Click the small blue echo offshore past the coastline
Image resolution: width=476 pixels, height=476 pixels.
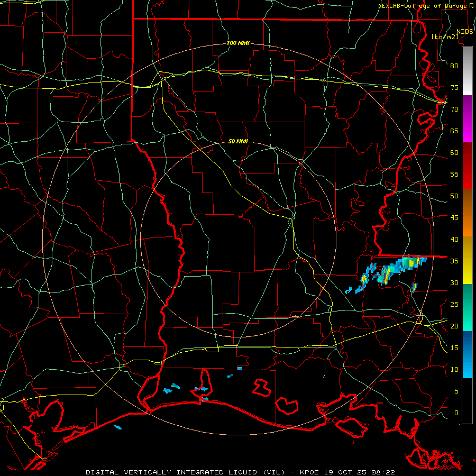click(118, 427)
